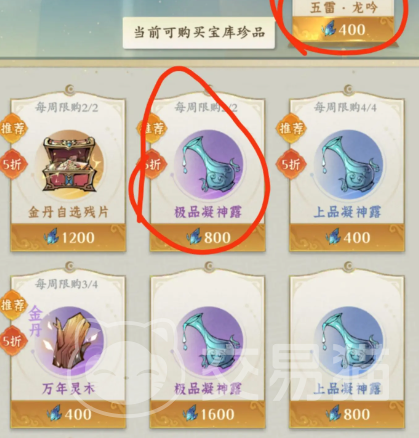The width and height of the screenshot is (419, 438).
Task: Tap the 极品凝神露 flask priced 1600
Action: [x=208, y=342]
